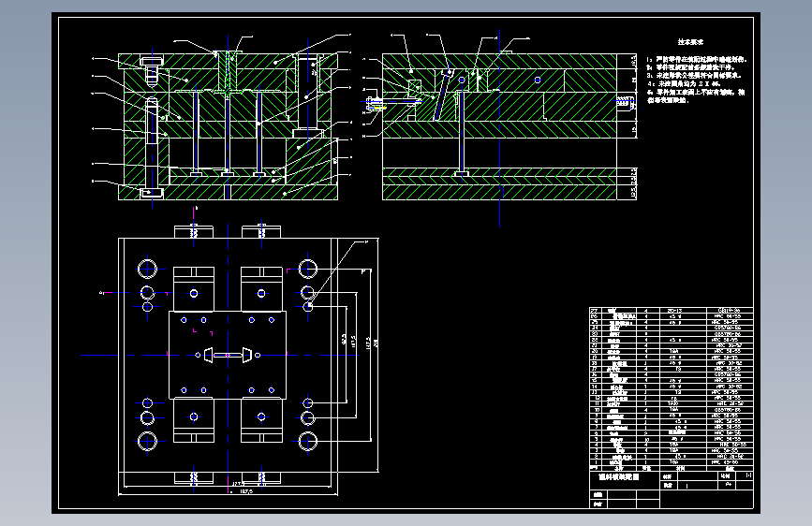
Task: Click the sprue bushing atop front section view
Action: pos(228,71)
